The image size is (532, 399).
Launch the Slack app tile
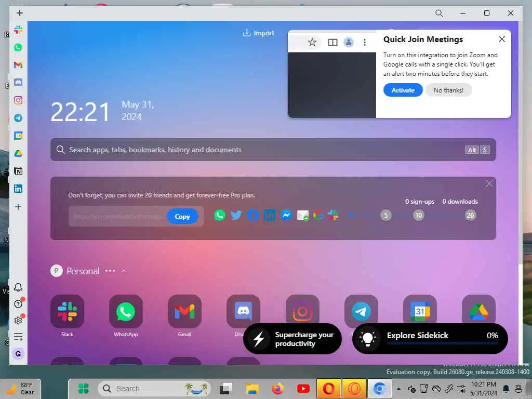(67, 311)
